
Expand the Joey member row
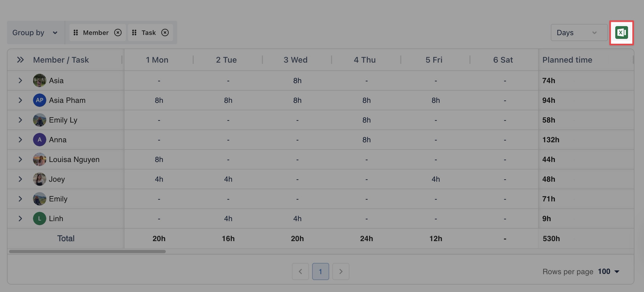20,179
